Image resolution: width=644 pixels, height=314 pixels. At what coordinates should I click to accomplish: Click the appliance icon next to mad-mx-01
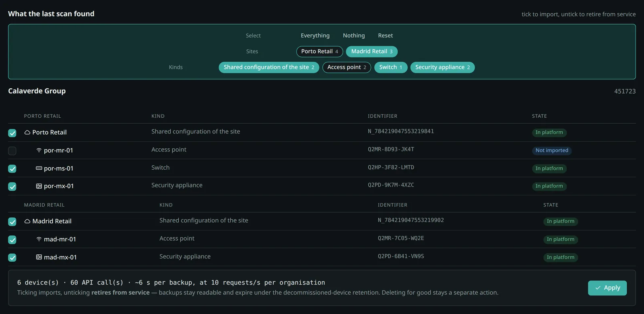point(39,257)
